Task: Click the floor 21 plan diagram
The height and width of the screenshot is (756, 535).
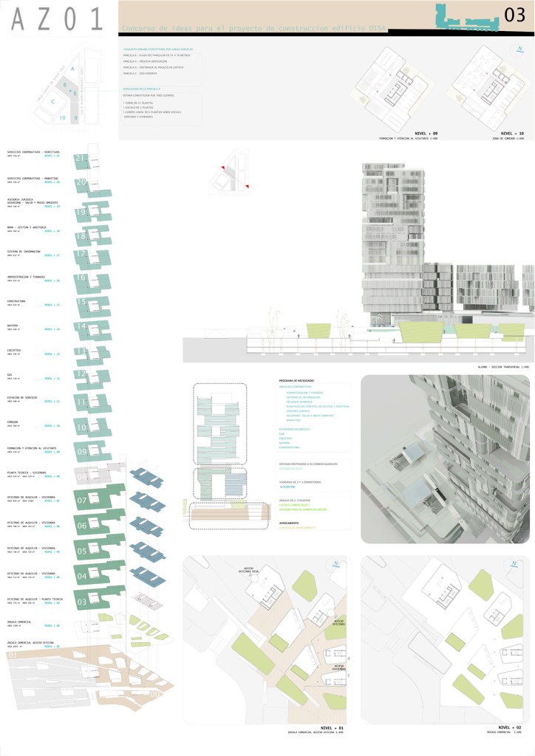Action: coord(92,159)
